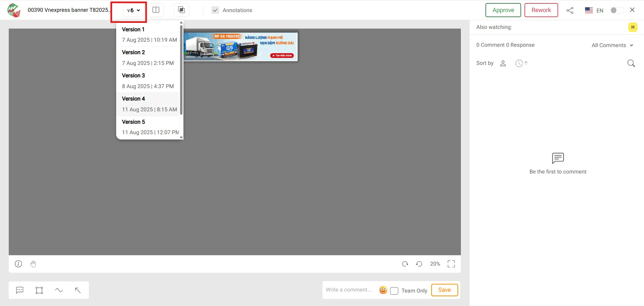Open the emoji picker
The image size is (644, 306).
click(383, 290)
